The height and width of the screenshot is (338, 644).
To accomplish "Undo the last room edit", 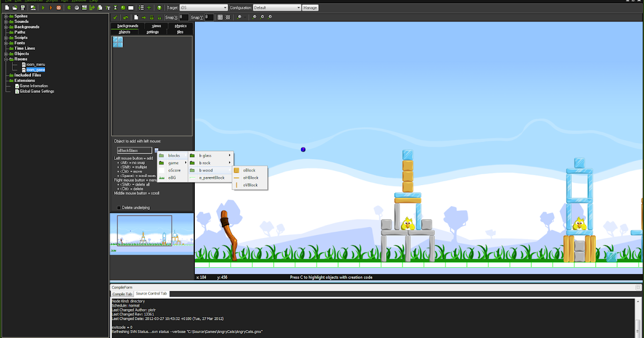I will click(126, 18).
